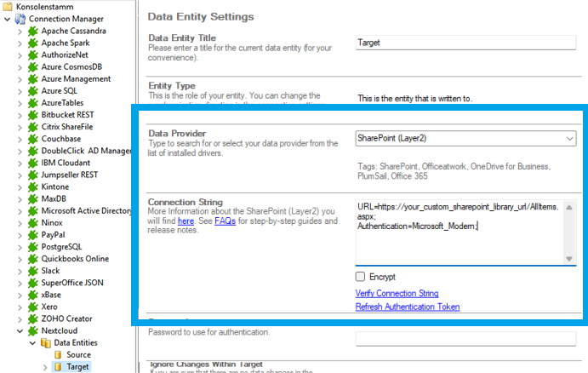Expand the Microsoft Active Directory node
The image size is (588, 373).
pyautogui.click(x=20, y=211)
